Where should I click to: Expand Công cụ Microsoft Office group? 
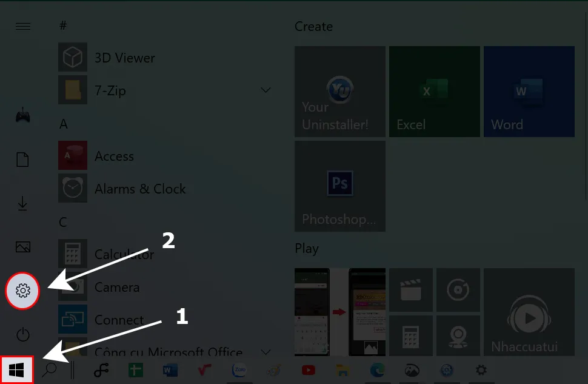coord(266,352)
